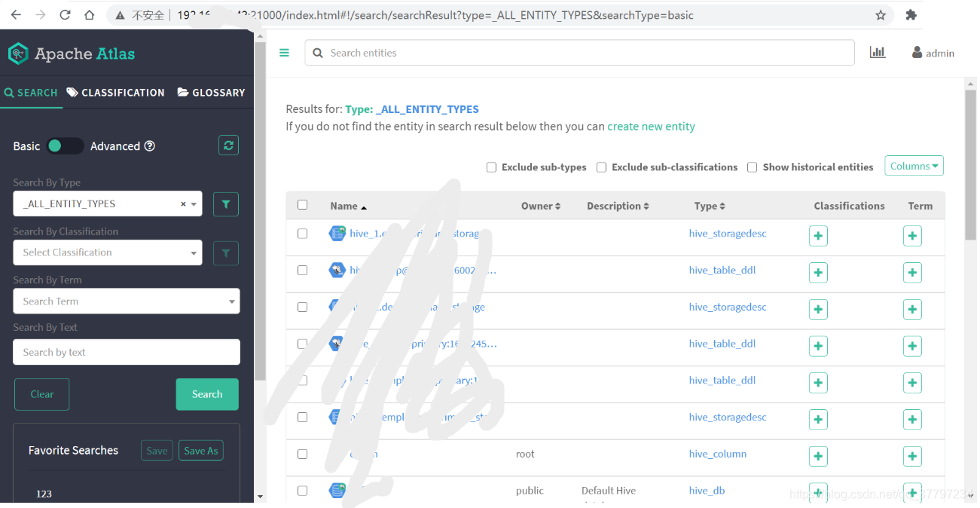Clear the _ALL_ENTITY_TYPES selection with the x
This screenshot has height=508, width=980.
(183, 204)
